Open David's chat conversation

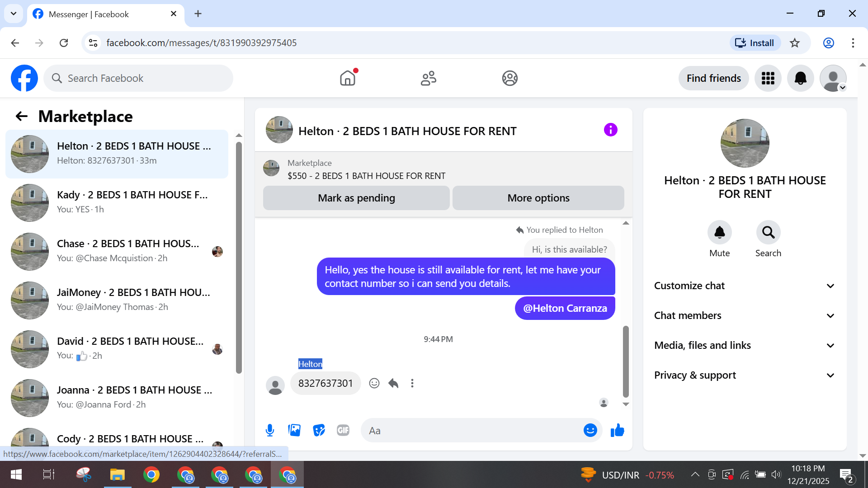point(117,349)
